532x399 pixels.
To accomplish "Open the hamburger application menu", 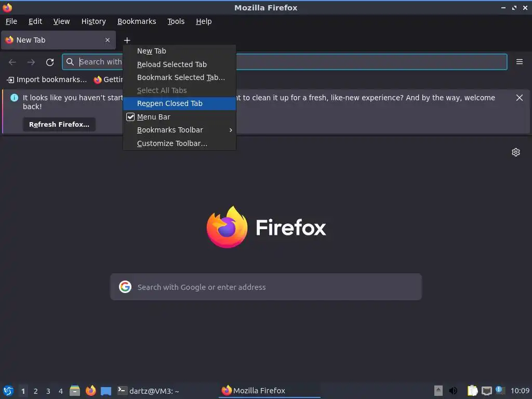I will coord(520,62).
